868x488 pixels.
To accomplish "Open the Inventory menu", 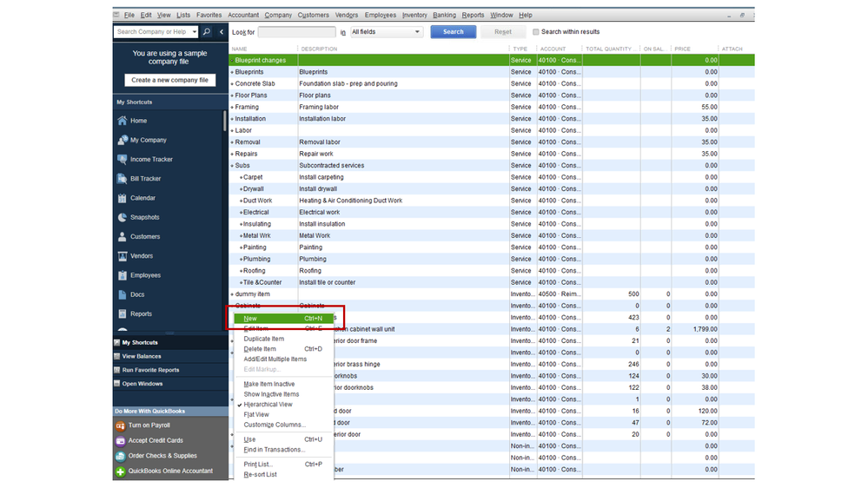I will pos(414,15).
